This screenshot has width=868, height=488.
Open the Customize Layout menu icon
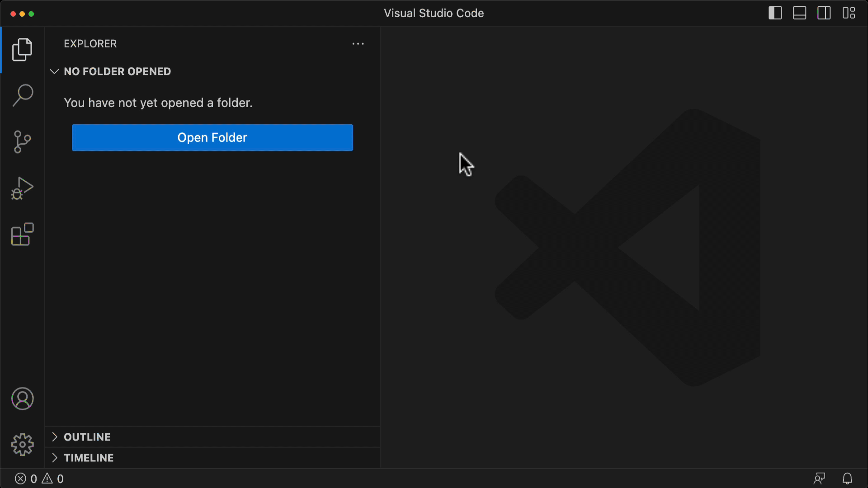849,13
